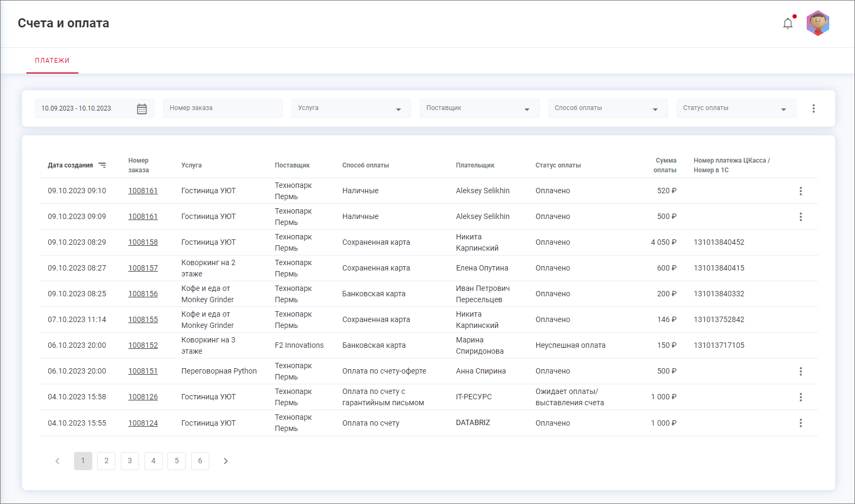Switch to the ПЛАТЕЖИ tab
855x504 pixels.
coord(52,61)
